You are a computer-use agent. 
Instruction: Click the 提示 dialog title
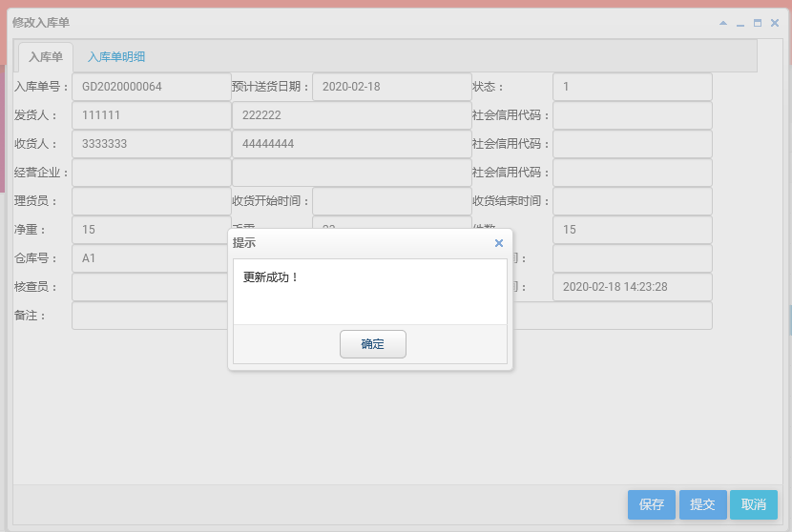pyautogui.click(x=244, y=243)
